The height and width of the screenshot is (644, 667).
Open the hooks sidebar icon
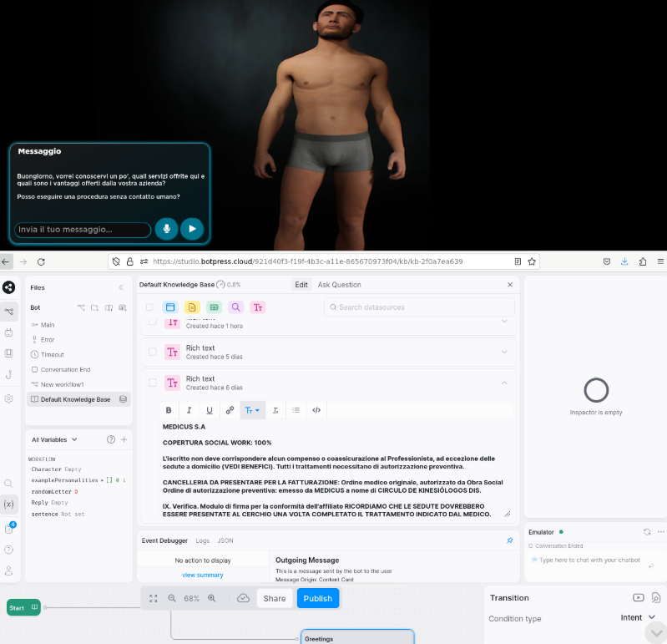click(9, 374)
